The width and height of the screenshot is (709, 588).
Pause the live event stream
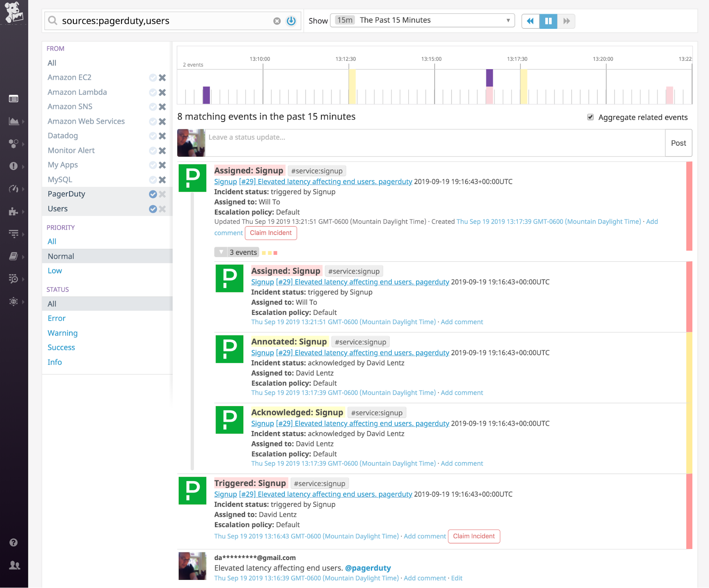(548, 21)
